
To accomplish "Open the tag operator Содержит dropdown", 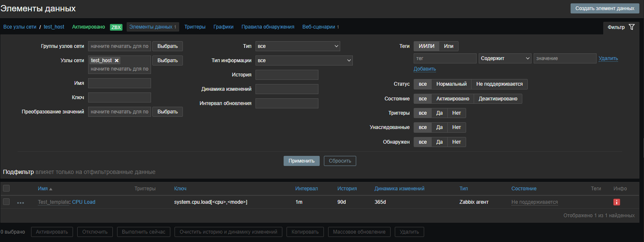I will (505, 58).
